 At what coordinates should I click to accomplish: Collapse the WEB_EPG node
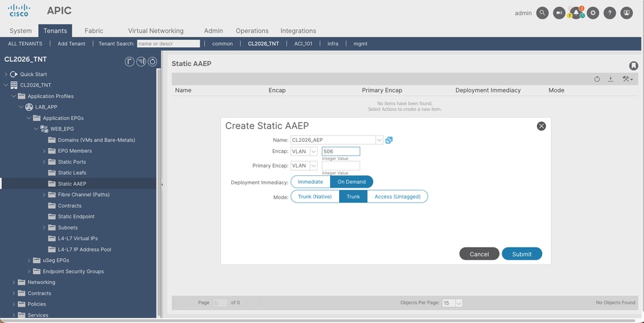[x=36, y=129]
